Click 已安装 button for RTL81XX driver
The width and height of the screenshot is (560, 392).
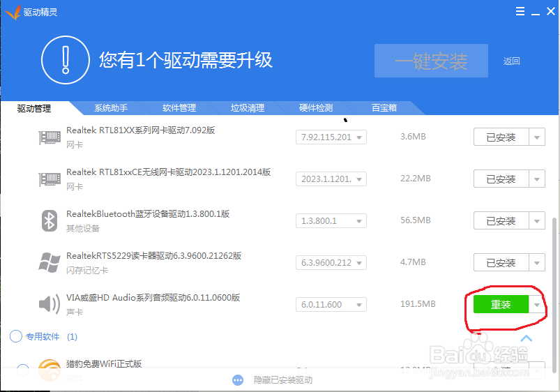coord(501,137)
